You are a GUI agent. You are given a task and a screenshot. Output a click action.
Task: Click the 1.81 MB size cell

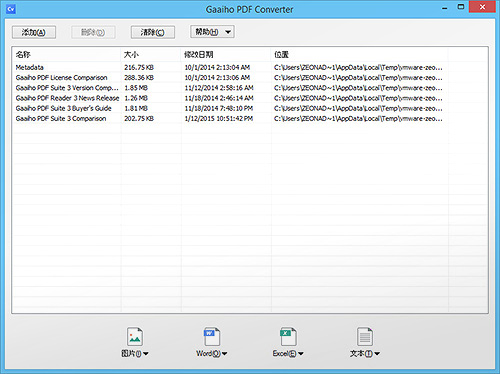click(136, 108)
